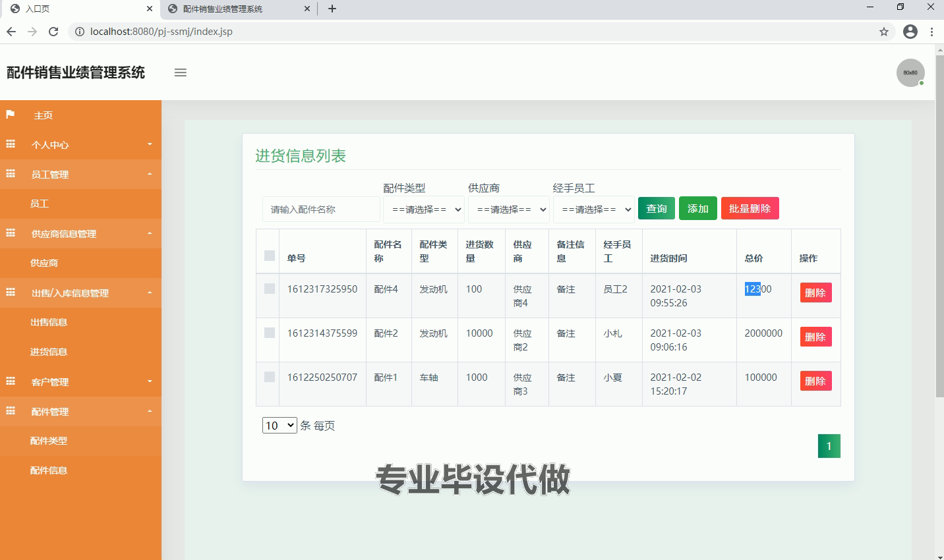944x560 pixels.
Task: Open 配件类型 submenu item
Action: click(80, 441)
